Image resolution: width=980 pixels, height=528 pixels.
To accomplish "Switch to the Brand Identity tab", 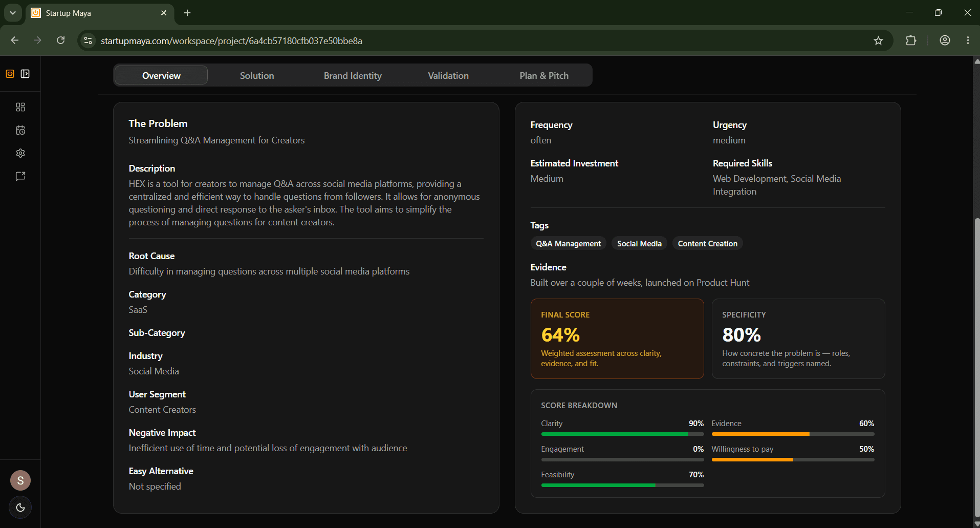I will (353, 75).
